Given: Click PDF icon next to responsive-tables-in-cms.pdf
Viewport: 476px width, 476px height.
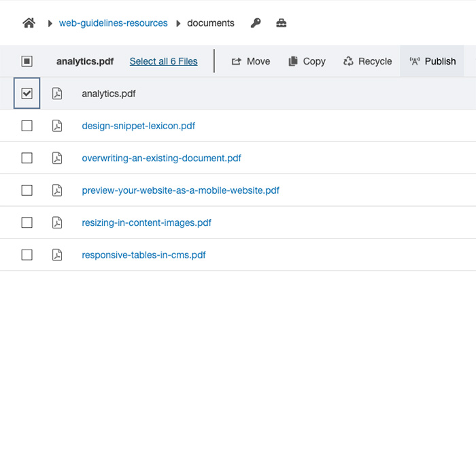Looking at the screenshot, I should coord(57,255).
